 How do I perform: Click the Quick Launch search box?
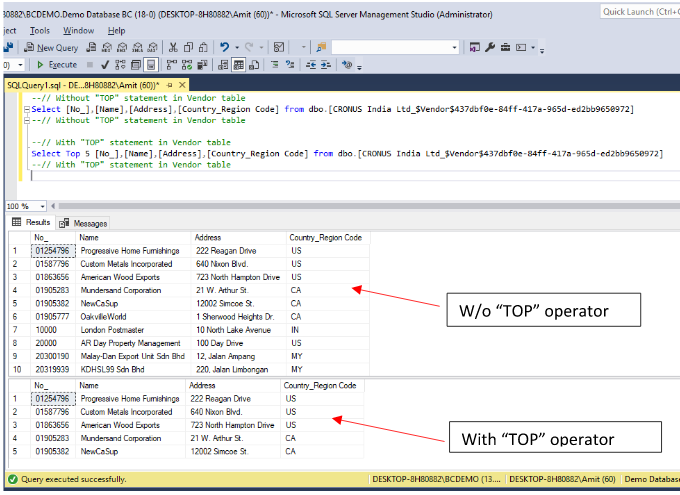(x=640, y=12)
